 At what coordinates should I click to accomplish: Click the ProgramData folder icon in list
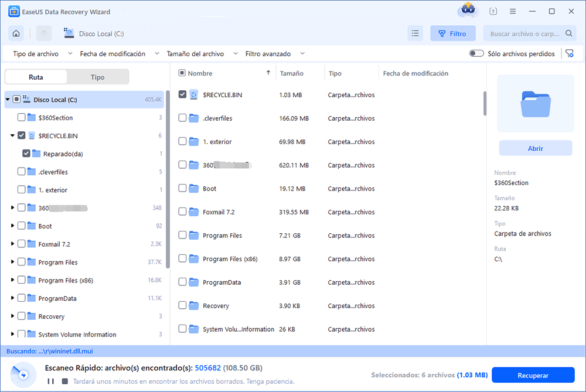point(193,282)
